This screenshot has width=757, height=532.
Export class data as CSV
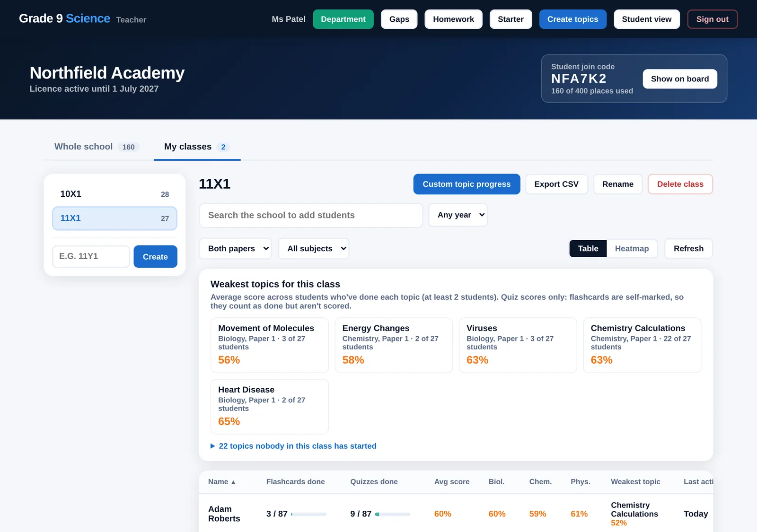coord(556,184)
